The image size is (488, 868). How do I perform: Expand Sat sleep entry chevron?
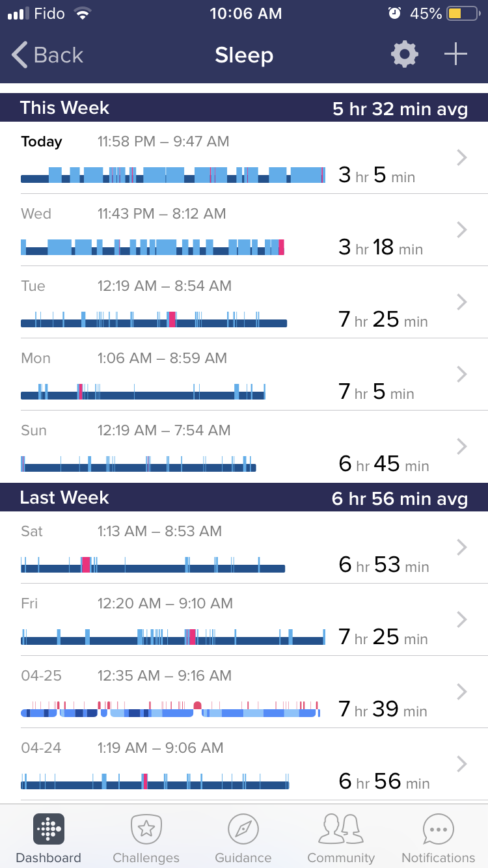tap(462, 547)
